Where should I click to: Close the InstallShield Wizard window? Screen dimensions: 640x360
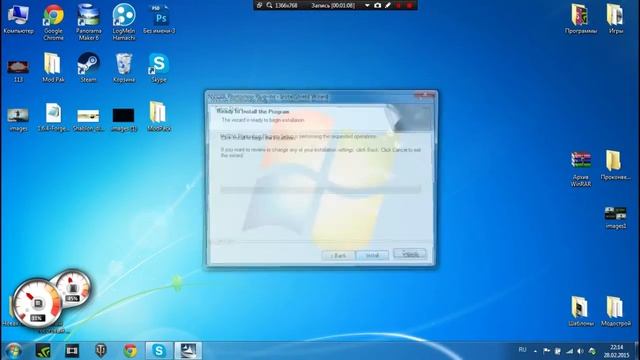click(424, 96)
